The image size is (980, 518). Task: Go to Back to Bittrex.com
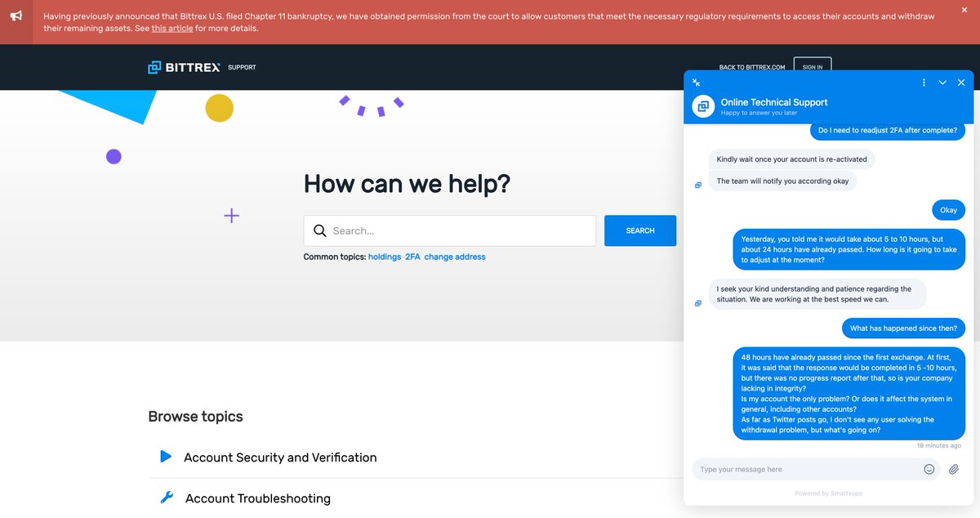[x=752, y=67]
